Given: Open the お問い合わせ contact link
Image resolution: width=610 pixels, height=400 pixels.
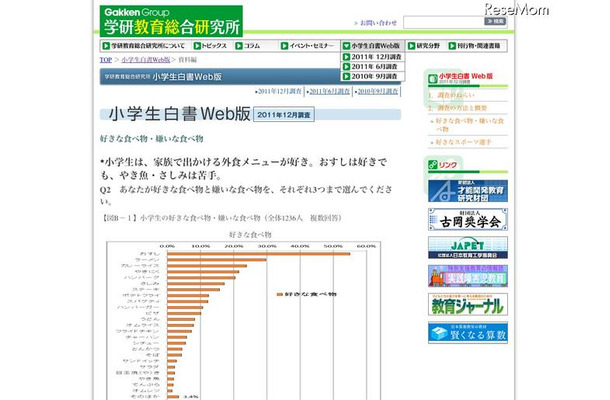Looking at the screenshot, I should coord(378,23).
